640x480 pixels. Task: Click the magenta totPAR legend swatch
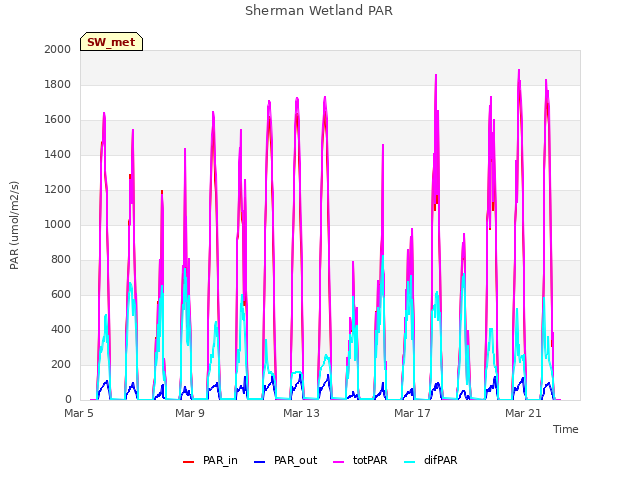[x=339, y=462]
